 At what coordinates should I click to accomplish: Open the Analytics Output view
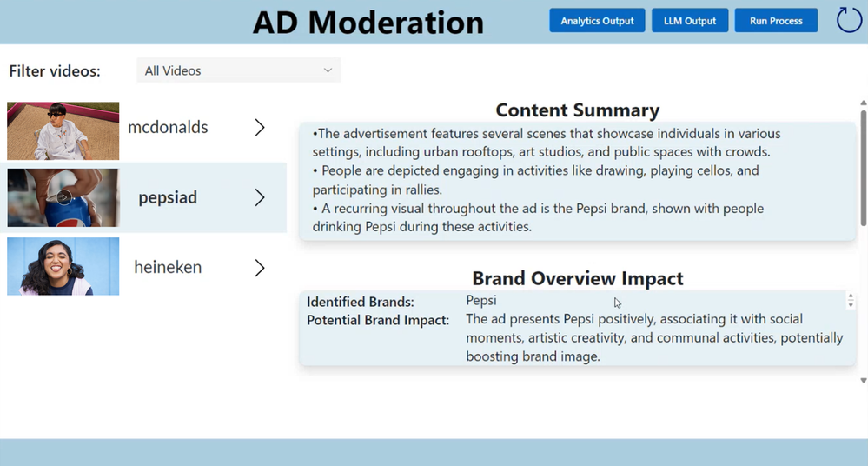coord(597,21)
